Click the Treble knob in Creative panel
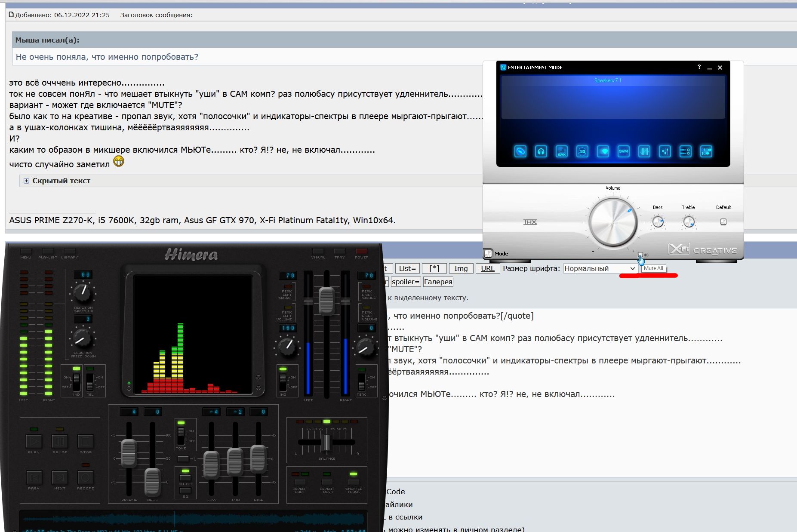This screenshot has width=797, height=532. pyautogui.click(x=688, y=222)
